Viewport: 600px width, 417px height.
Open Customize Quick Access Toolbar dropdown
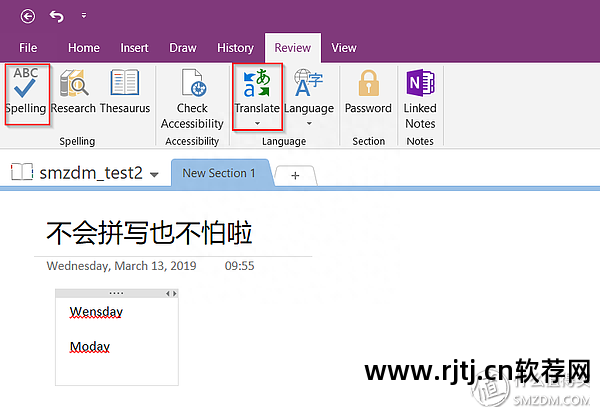[84, 16]
